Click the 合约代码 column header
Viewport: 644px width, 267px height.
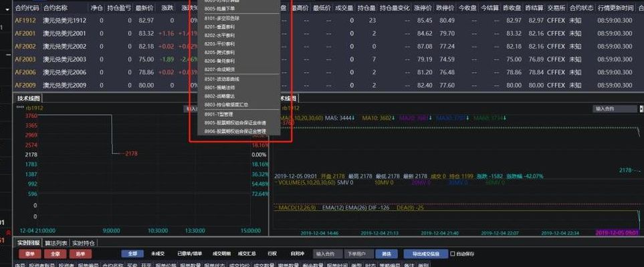pyautogui.click(x=27, y=8)
